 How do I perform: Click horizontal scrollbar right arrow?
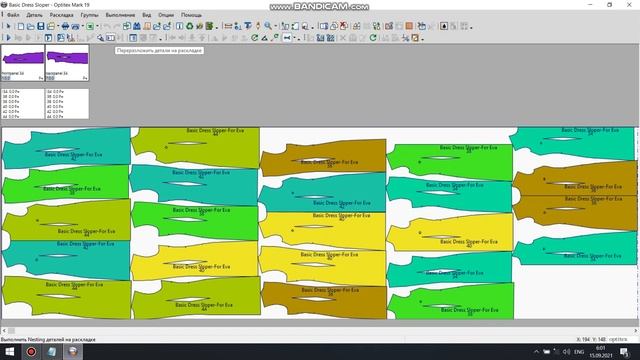click(636, 331)
